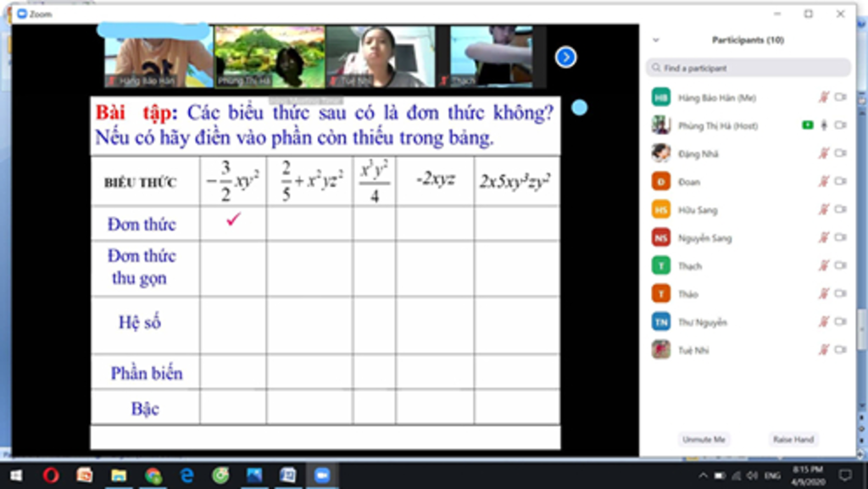Open File Explorer from the taskbar
Viewport: 868px width, 489px height.
[119, 475]
